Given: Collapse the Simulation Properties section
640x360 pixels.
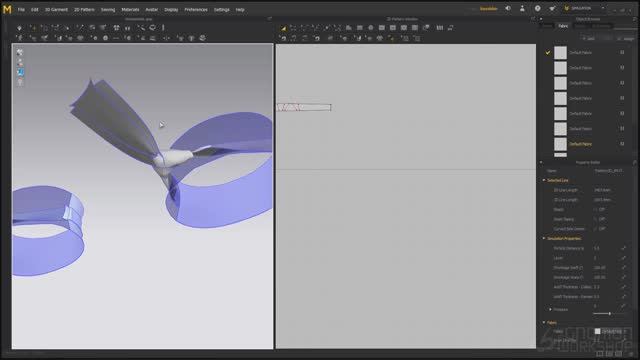Looking at the screenshot, I should (544, 238).
